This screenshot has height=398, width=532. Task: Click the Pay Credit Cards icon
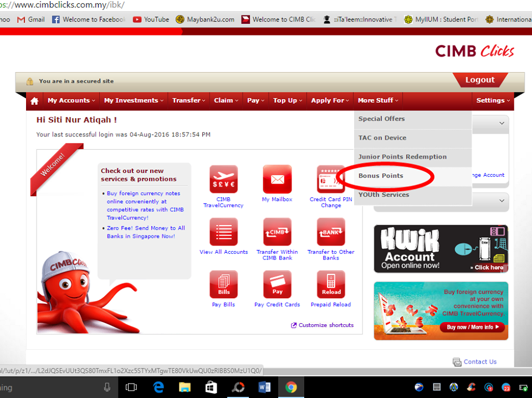tap(277, 284)
